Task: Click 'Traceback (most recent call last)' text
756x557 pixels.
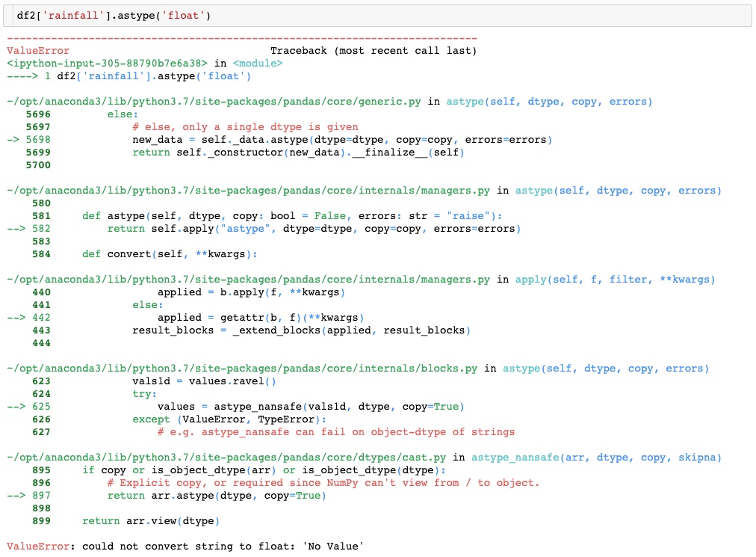Action: pos(373,51)
